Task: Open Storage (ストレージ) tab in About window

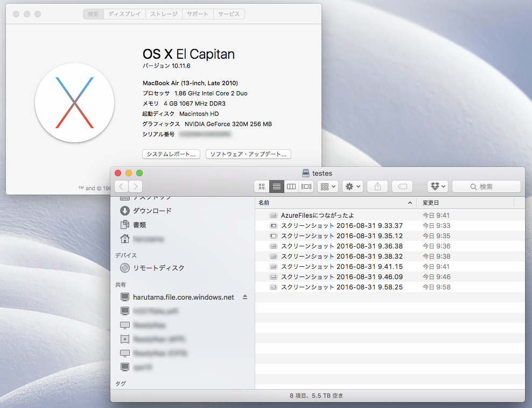Action: click(x=164, y=14)
